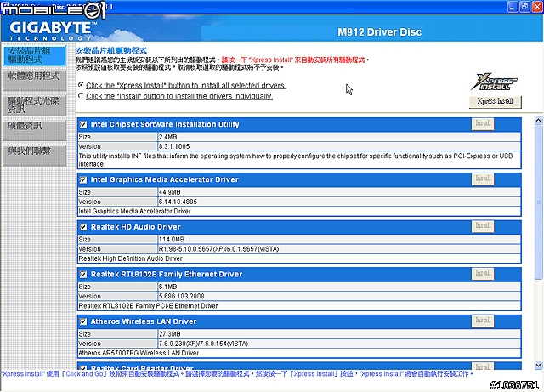Viewport: 544px width, 392px height.
Task: Click the Xpress Install logo icon
Action: click(x=494, y=82)
